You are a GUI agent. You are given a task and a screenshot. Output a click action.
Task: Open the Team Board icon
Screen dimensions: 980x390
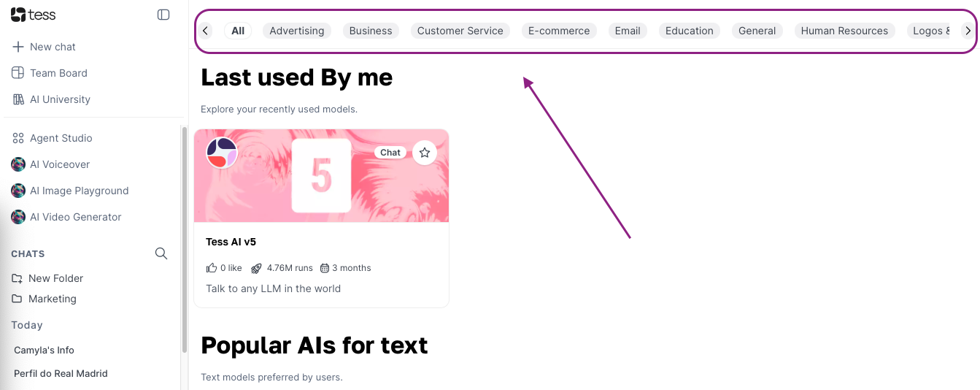click(18, 73)
